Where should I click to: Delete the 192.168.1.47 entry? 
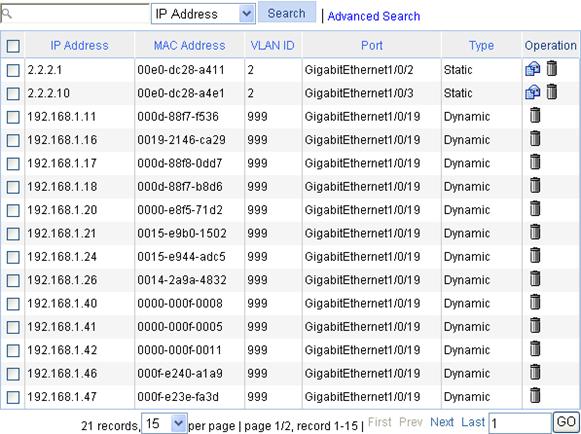(x=535, y=395)
